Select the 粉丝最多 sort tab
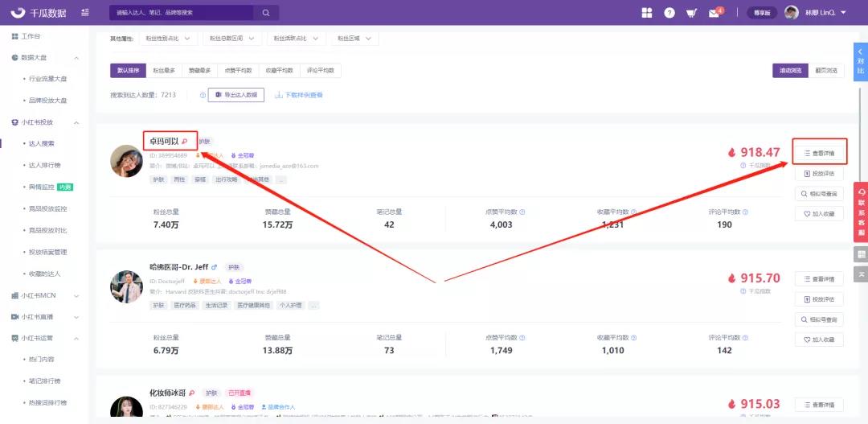 [163, 71]
